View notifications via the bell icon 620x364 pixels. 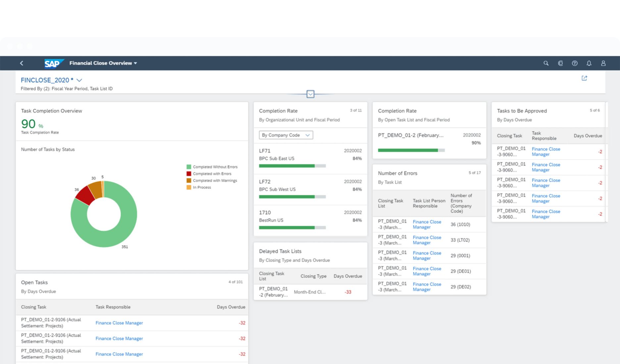point(589,63)
